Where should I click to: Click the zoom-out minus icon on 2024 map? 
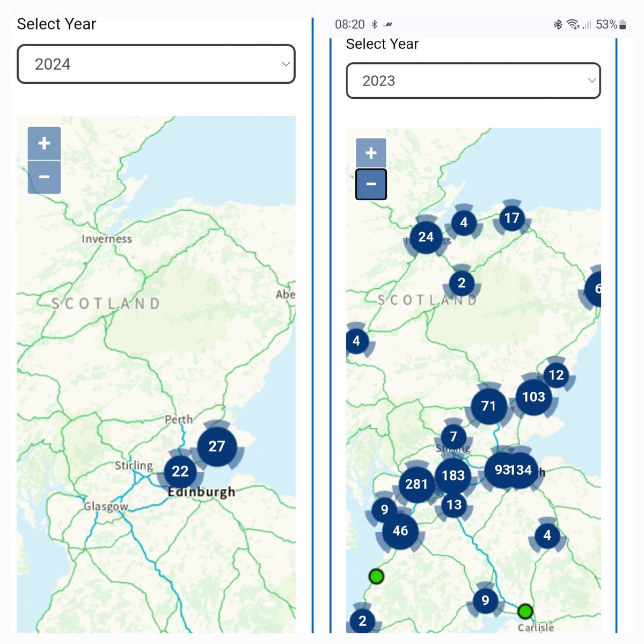(44, 176)
